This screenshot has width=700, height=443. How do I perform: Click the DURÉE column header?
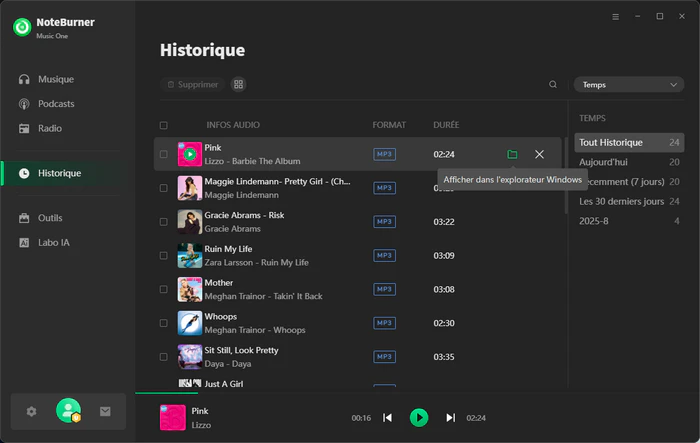pos(446,125)
